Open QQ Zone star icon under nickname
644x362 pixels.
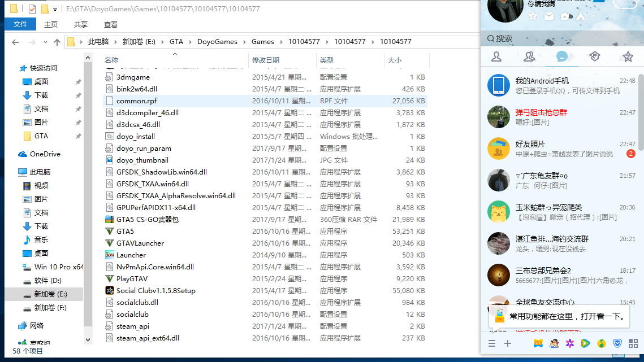[533, 16]
